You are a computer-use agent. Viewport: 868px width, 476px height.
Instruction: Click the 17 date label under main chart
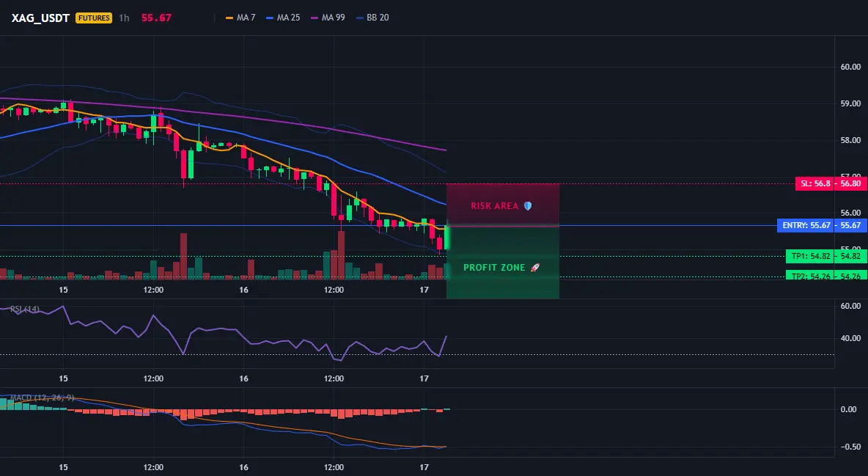[424, 290]
